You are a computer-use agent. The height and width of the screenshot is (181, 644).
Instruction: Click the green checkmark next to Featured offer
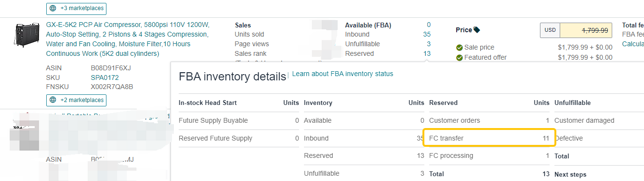point(460,57)
